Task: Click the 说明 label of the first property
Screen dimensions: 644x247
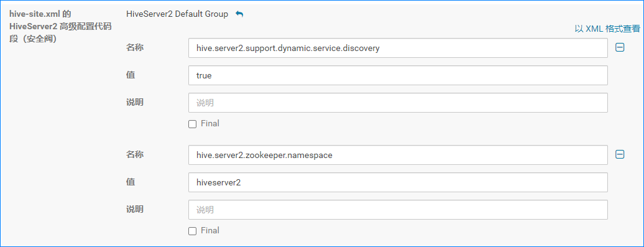Action: point(135,102)
